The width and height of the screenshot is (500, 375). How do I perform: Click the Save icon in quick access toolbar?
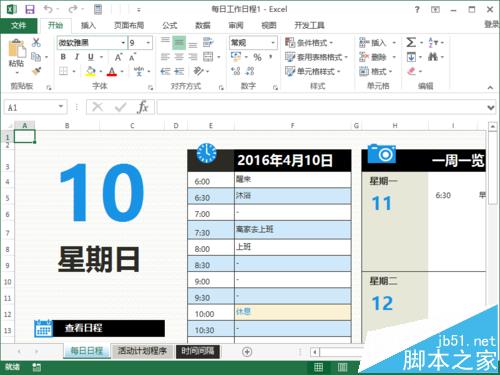(30, 9)
